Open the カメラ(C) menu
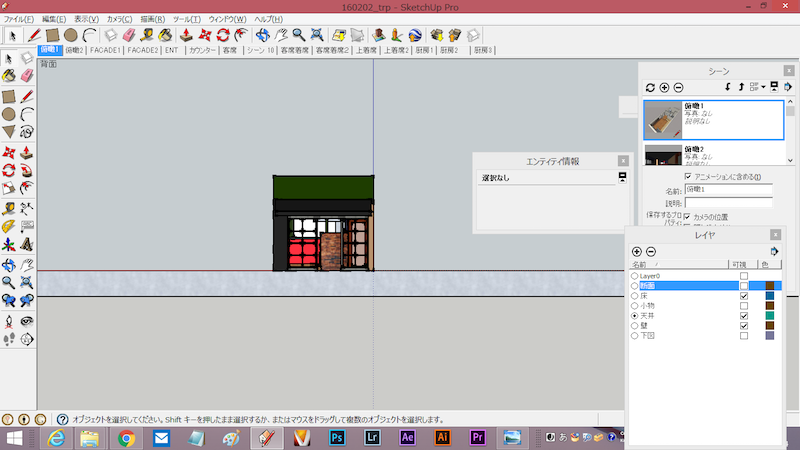This screenshot has width=800, height=450. [x=118, y=19]
